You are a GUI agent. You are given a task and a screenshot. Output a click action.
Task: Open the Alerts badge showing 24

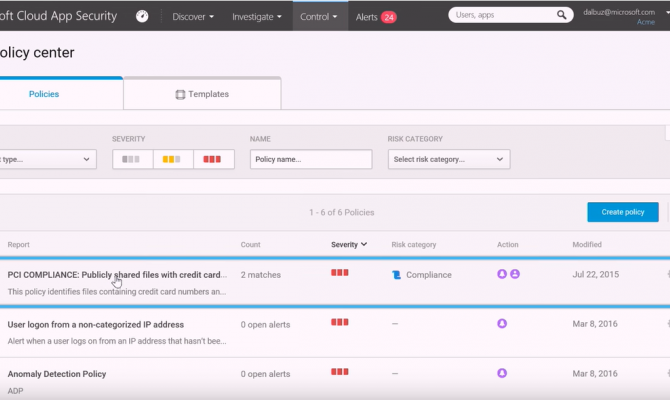[x=389, y=17]
